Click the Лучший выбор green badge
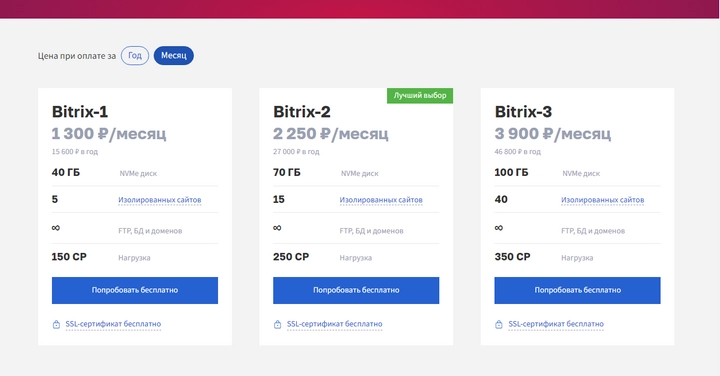This screenshot has width=720, height=376. pos(420,95)
